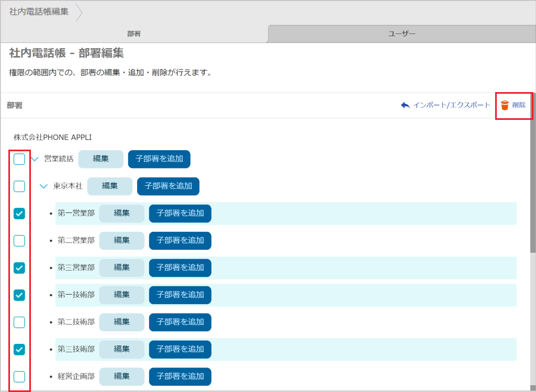
Task: Click the trash can delete icon
Action: point(505,105)
